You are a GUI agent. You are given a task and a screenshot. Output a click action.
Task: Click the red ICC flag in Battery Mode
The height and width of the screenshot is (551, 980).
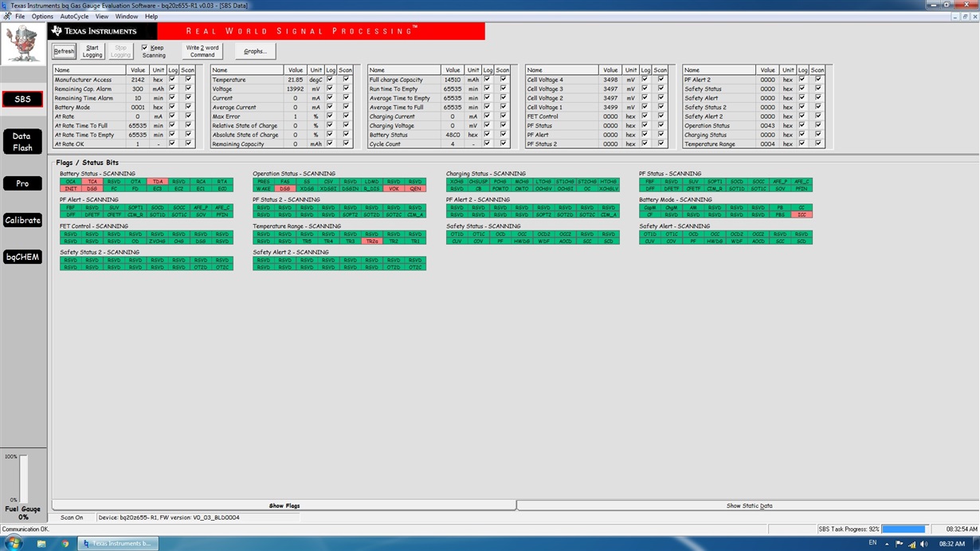tap(802, 214)
